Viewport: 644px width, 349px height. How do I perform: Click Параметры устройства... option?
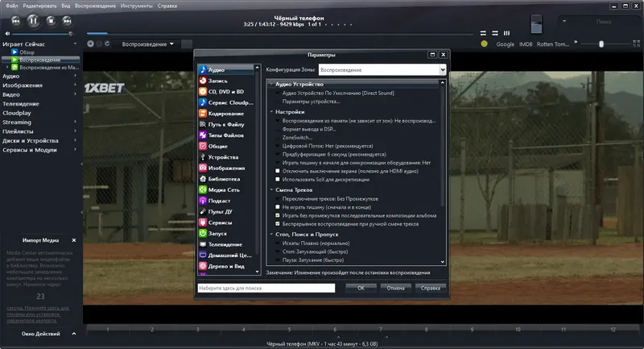pos(311,102)
